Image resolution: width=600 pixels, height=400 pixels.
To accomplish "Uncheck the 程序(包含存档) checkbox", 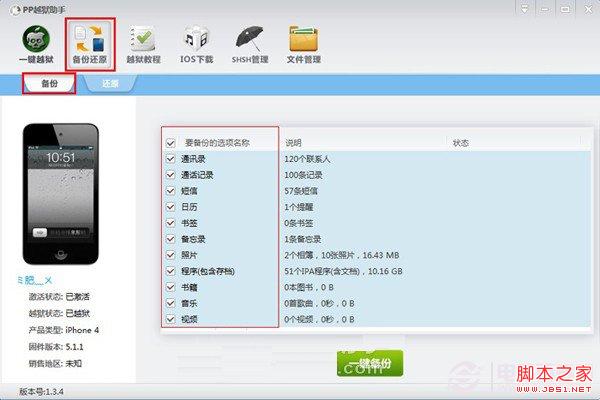I will click(x=171, y=271).
